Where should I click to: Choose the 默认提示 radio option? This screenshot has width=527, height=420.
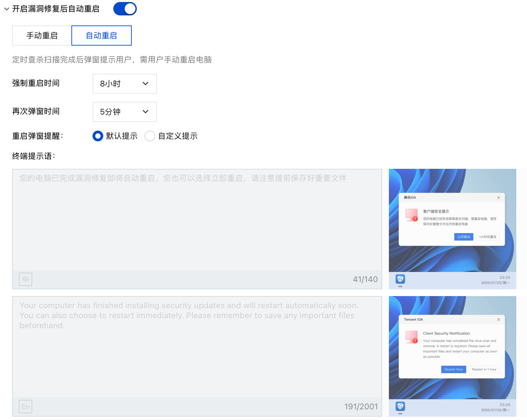(x=98, y=136)
